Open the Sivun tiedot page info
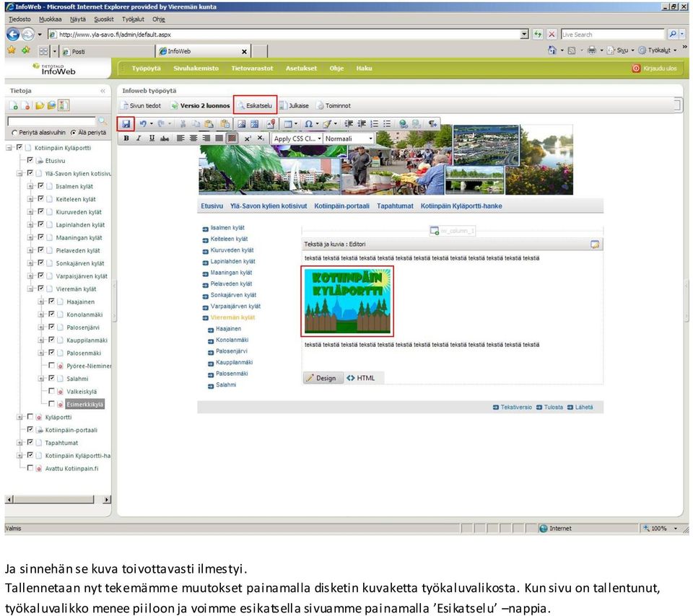Screen dimensions: 693x616 tap(142, 105)
